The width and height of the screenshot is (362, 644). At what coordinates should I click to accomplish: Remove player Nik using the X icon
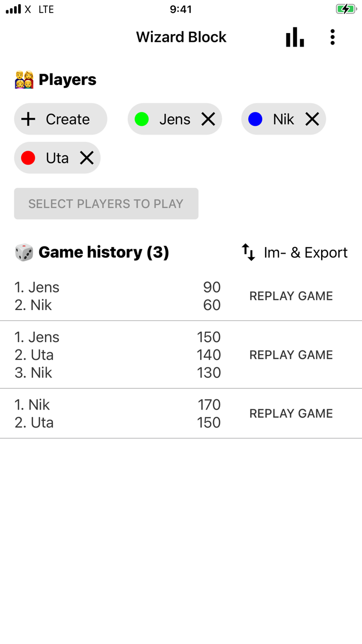pyautogui.click(x=312, y=119)
